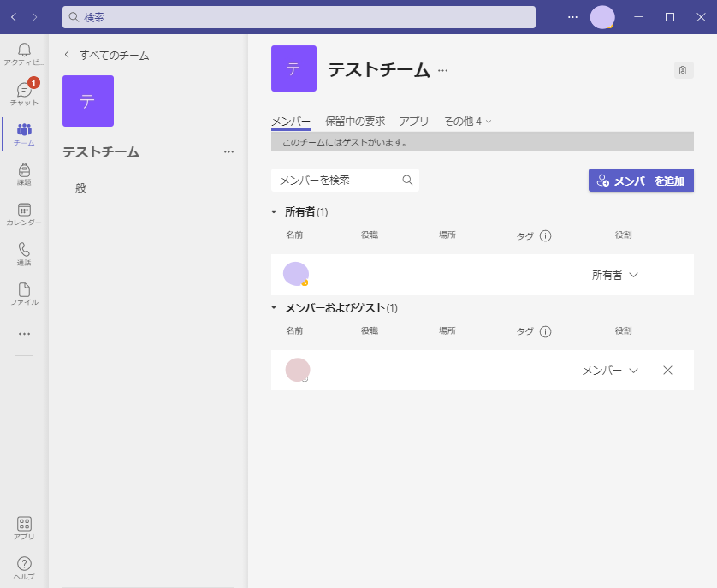Open the 一般 channel
Image resolution: width=717 pixels, height=588 pixels.
click(76, 187)
